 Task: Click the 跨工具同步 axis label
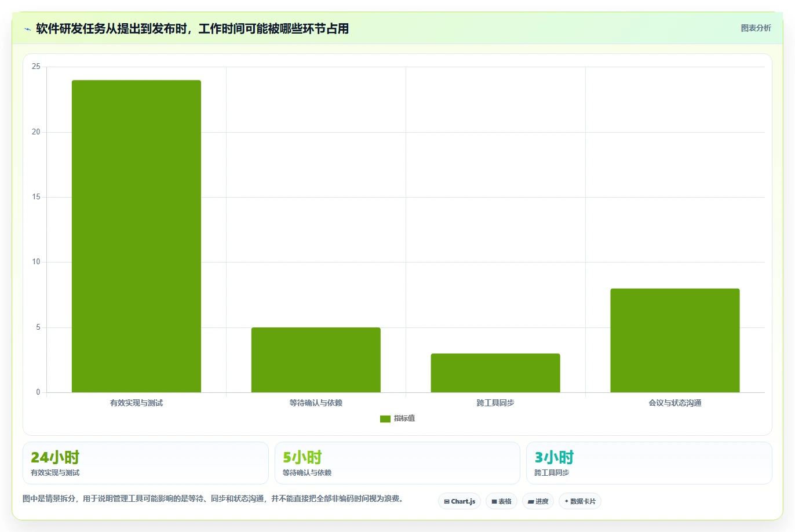495,403
